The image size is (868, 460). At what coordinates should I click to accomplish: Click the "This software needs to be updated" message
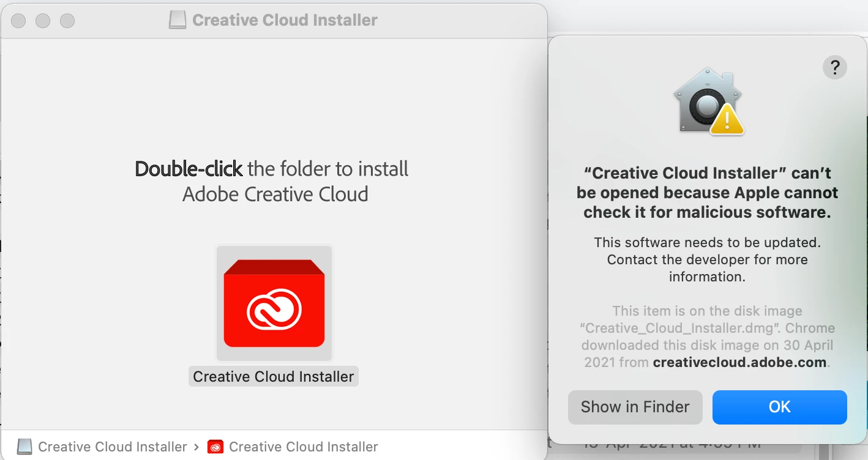(x=708, y=259)
